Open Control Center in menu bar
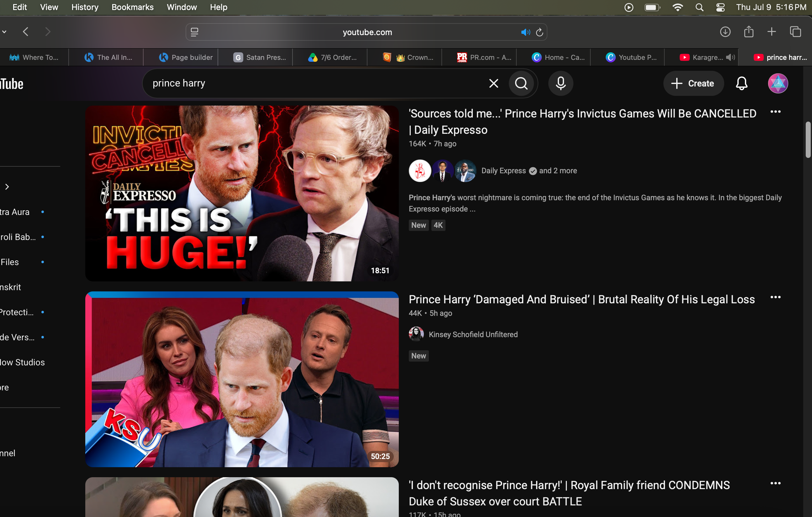 point(720,8)
